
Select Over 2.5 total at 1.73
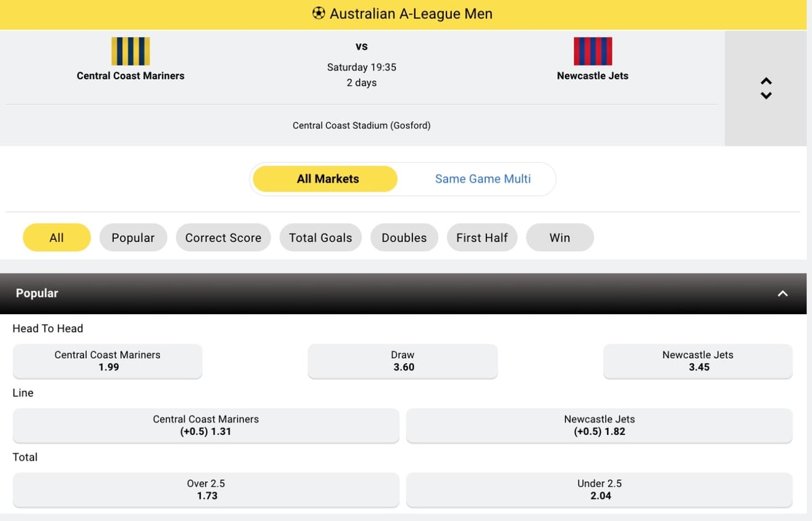click(206, 490)
